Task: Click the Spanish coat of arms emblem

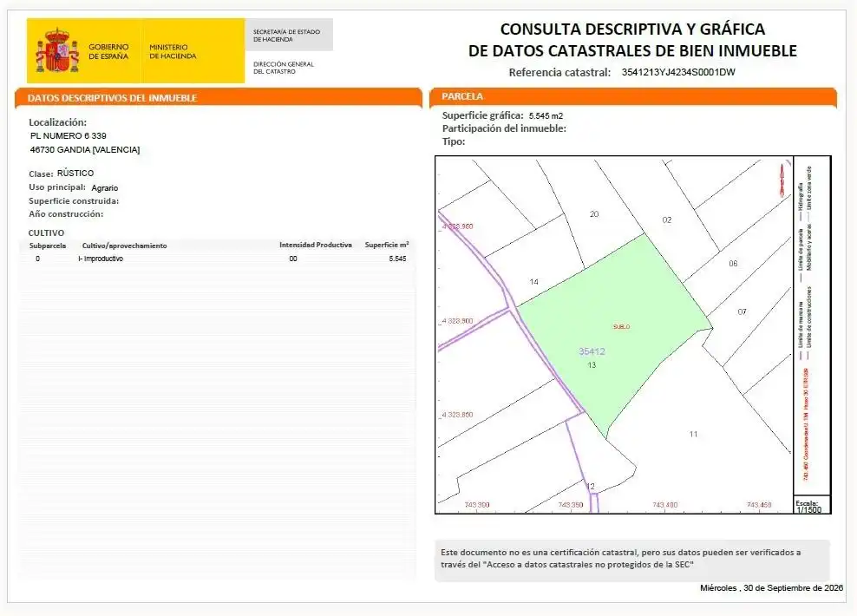Action: tap(57, 50)
